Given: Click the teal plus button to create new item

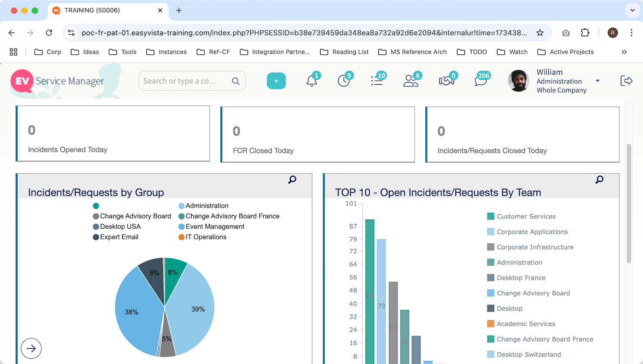Looking at the screenshot, I should tap(276, 81).
